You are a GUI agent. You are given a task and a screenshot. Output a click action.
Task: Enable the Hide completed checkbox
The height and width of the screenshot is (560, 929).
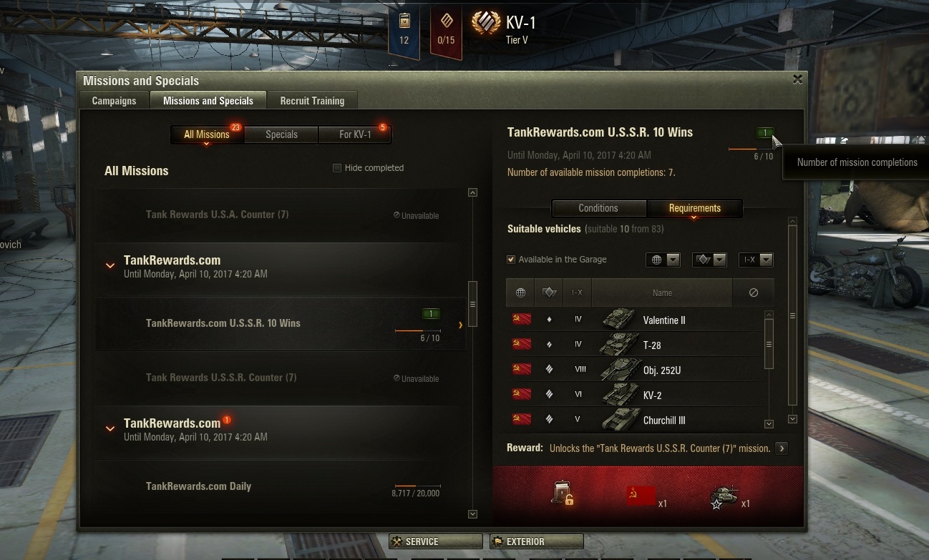pos(337,168)
